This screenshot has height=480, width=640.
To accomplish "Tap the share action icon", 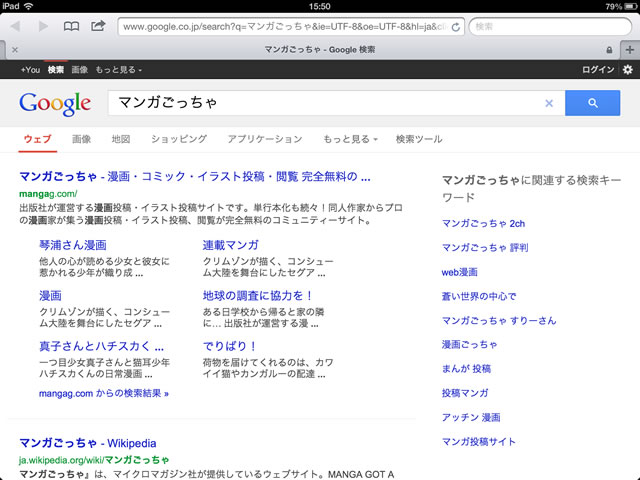I will pos(98,26).
